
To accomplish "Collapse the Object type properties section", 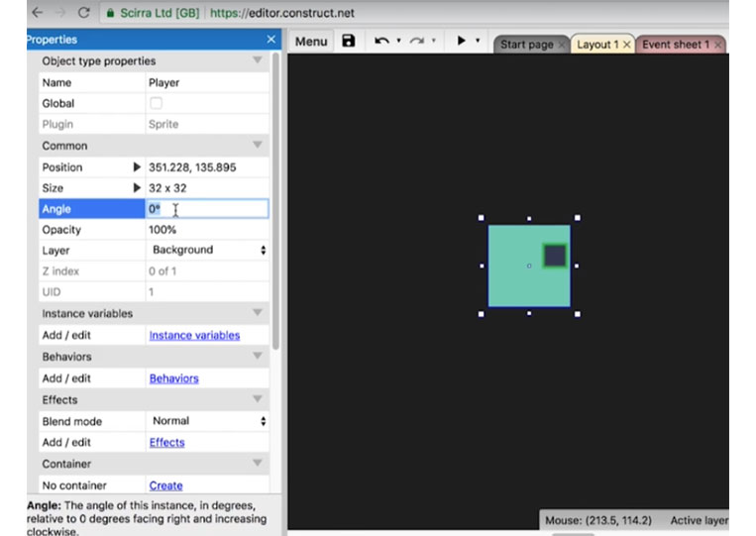I will pos(258,60).
